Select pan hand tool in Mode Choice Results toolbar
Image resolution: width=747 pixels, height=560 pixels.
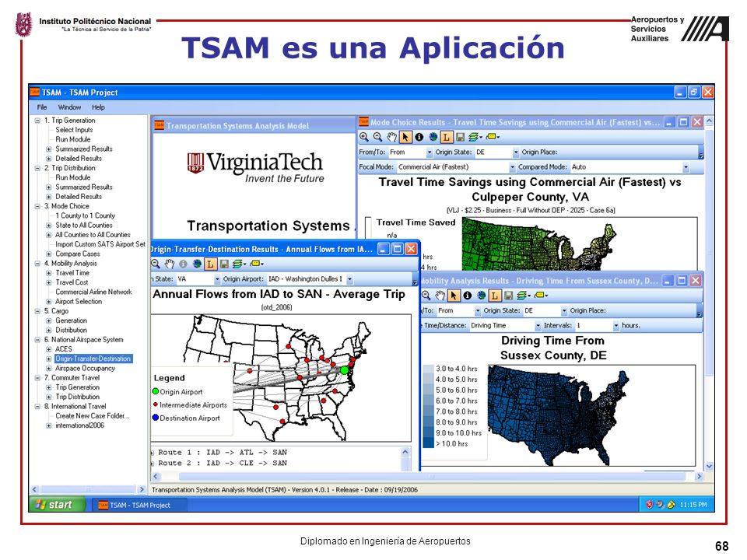click(x=391, y=137)
